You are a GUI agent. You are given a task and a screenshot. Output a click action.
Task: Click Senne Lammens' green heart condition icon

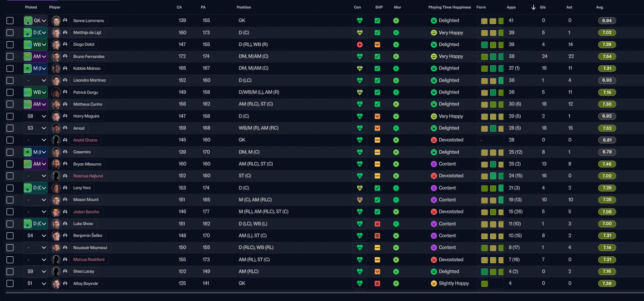pyautogui.click(x=359, y=21)
